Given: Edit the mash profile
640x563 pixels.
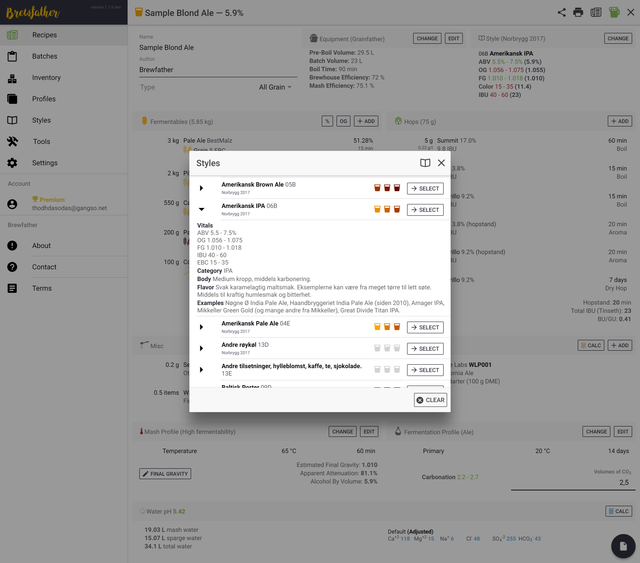Looking at the screenshot, I should tap(369, 432).
